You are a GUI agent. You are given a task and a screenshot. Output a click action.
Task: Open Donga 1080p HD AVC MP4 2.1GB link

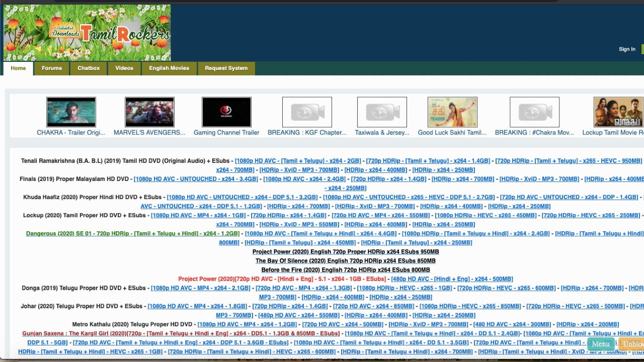coord(201,288)
